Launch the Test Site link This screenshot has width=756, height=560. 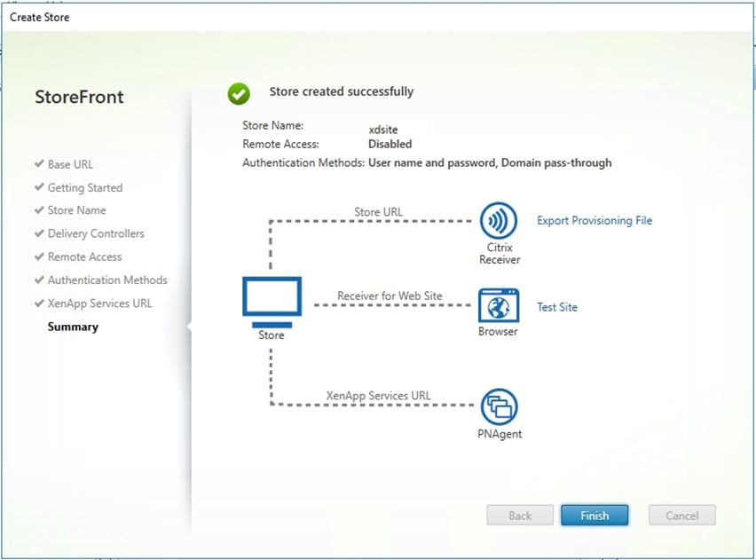coord(557,307)
